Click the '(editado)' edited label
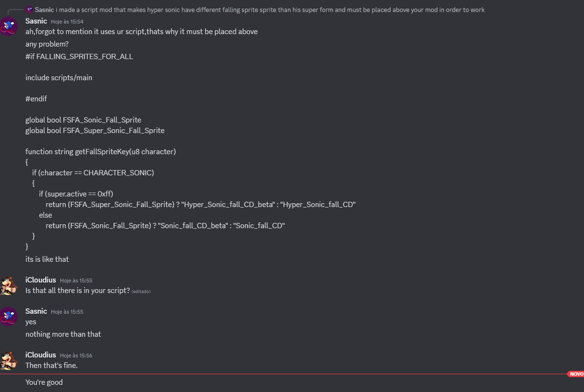This screenshot has height=392, width=584. pos(141,291)
